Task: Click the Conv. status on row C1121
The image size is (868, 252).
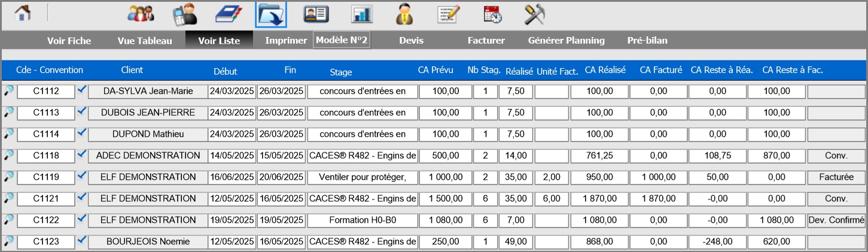Action: click(836, 199)
